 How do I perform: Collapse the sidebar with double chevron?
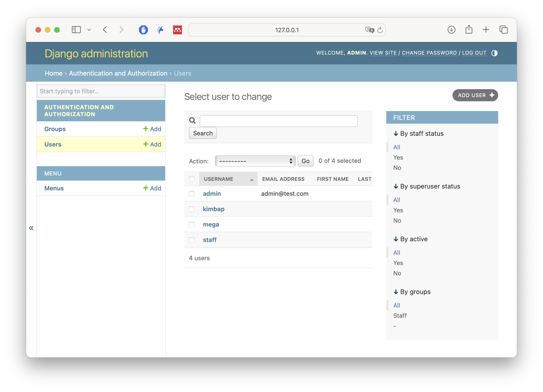(x=31, y=228)
